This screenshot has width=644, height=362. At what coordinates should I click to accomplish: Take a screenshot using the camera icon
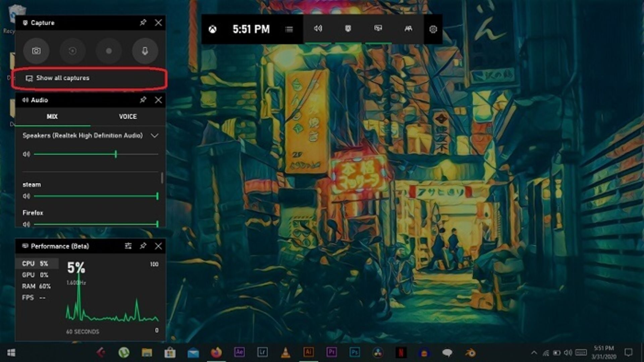pyautogui.click(x=36, y=51)
